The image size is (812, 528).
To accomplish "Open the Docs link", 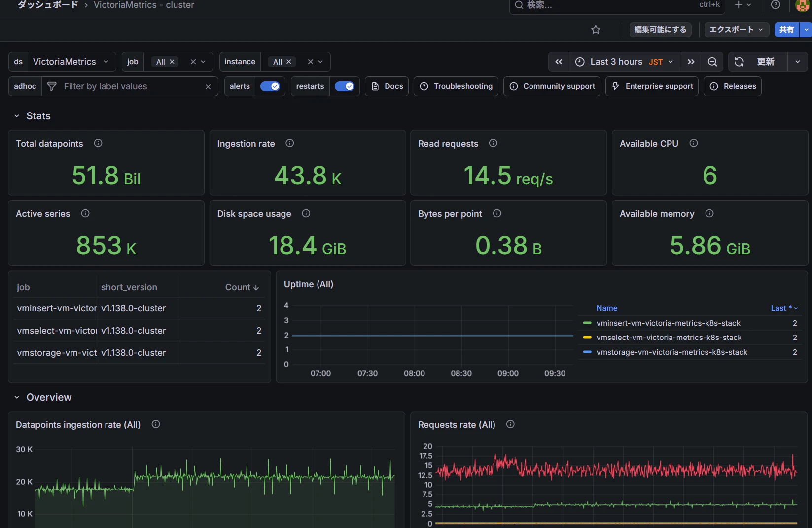I will (x=387, y=86).
